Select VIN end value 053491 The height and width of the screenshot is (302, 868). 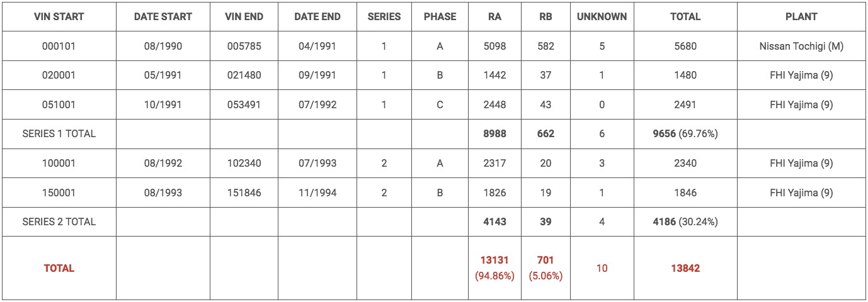click(244, 104)
